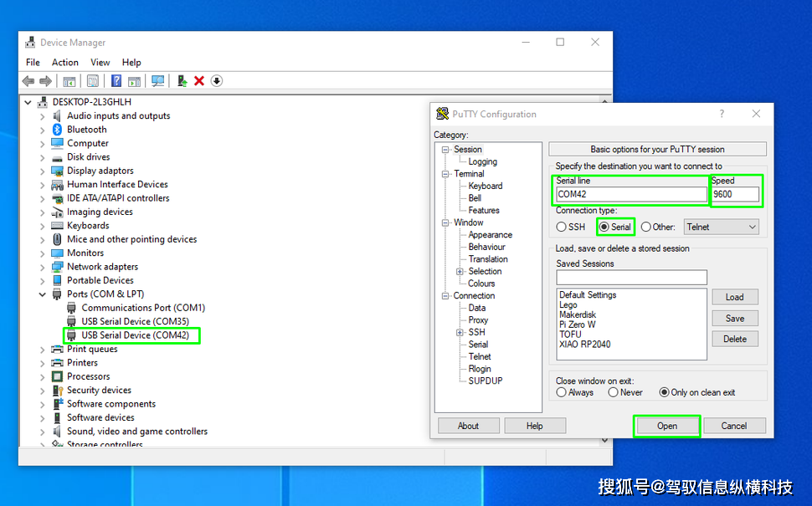Click the Properties toolbar icon
The image size is (812, 506).
tap(93, 81)
